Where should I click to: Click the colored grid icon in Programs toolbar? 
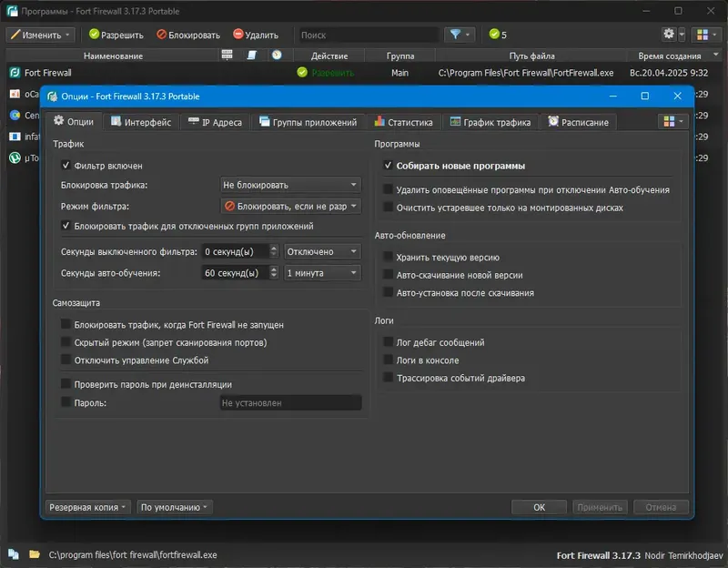pos(703,35)
